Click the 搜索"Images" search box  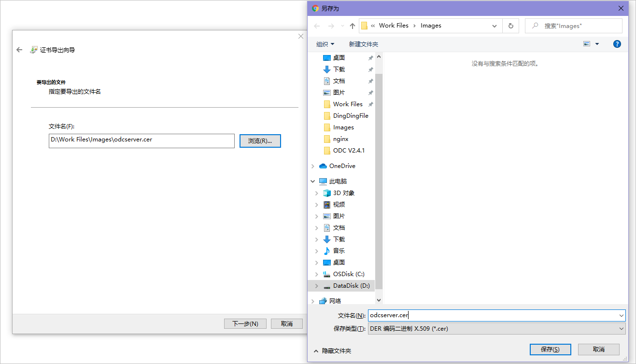click(574, 26)
